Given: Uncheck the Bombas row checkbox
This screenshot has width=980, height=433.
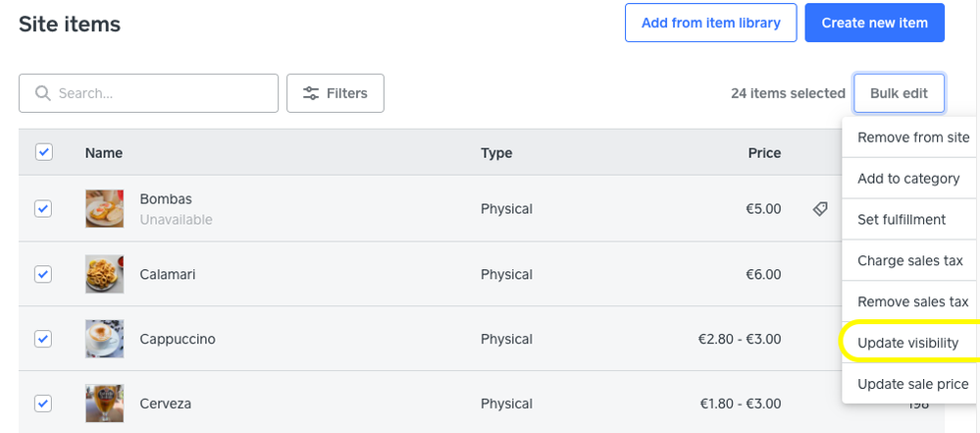Looking at the screenshot, I should pyautogui.click(x=43, y=208).
